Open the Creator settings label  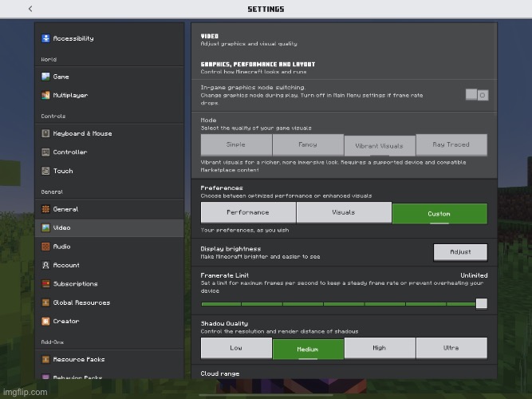tap(66, 322)
